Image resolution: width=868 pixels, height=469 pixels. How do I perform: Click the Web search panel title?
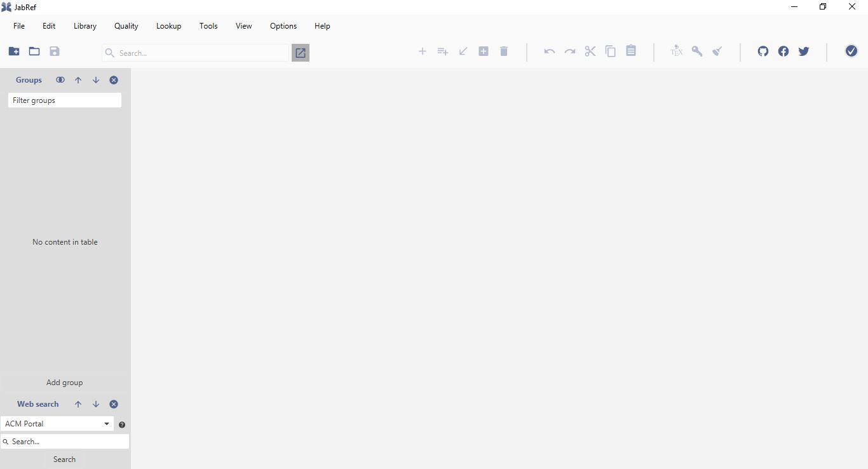(37, 404)
